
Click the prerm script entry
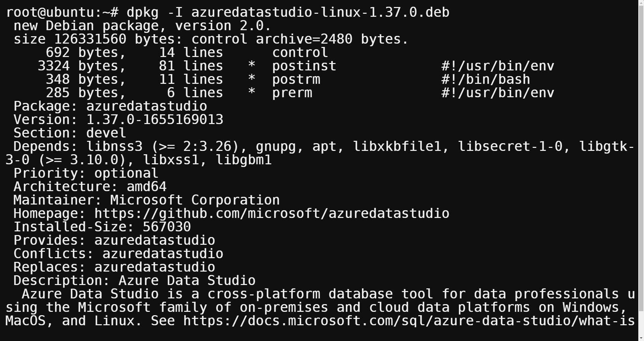pyautogui.click(x=292, y=93)
